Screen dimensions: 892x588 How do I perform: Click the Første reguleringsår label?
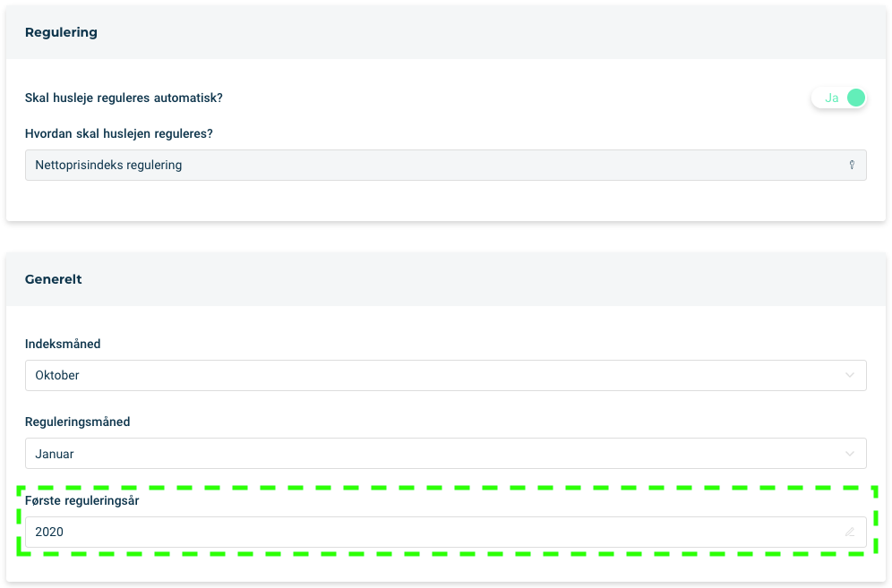(x=81, y=500)
